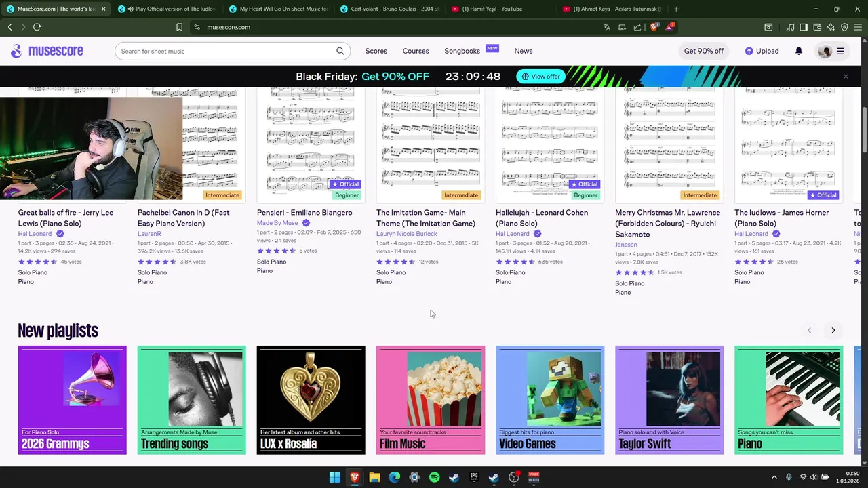Open the Songbooks menu
Screen dimensions: 868x488
(462, 51)
